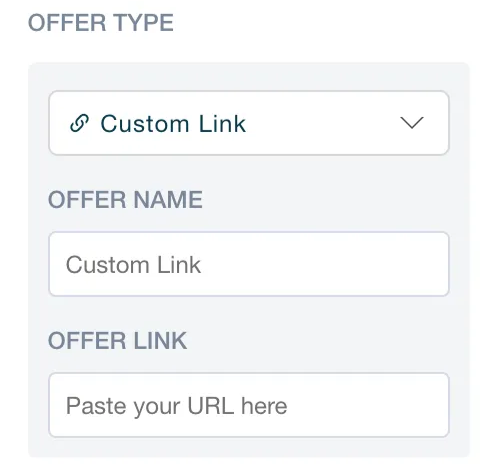Click the word 'Link' in the dropdown
502x464 pixels.
[x=222, y=124]
